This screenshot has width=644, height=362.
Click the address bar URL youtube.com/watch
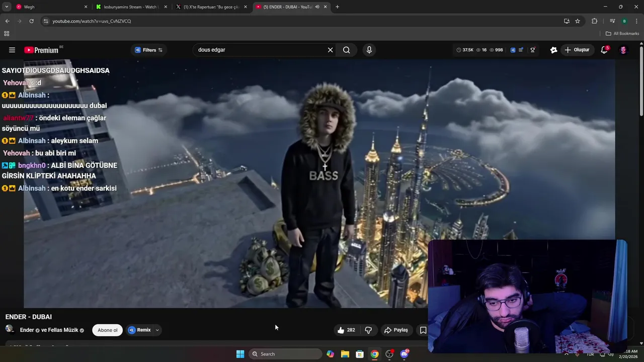coord(92,21)
